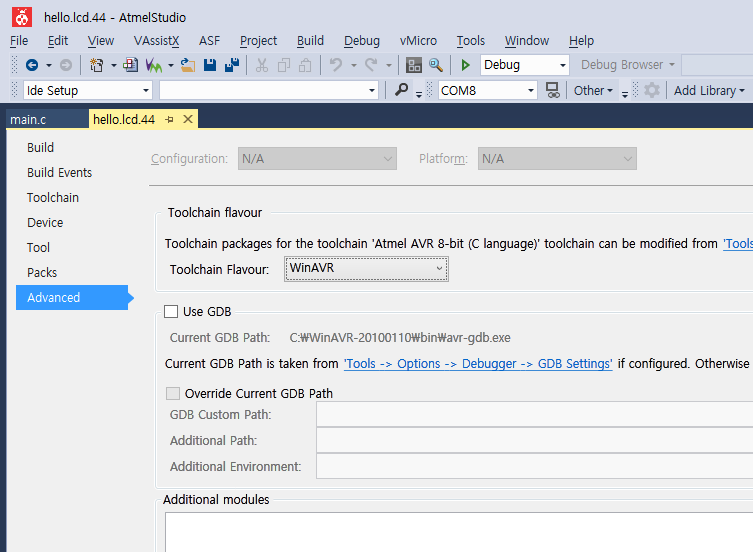The image size is (753, 552).
Task: Select the Toolchain properties page
Action: tap(53, 197)
